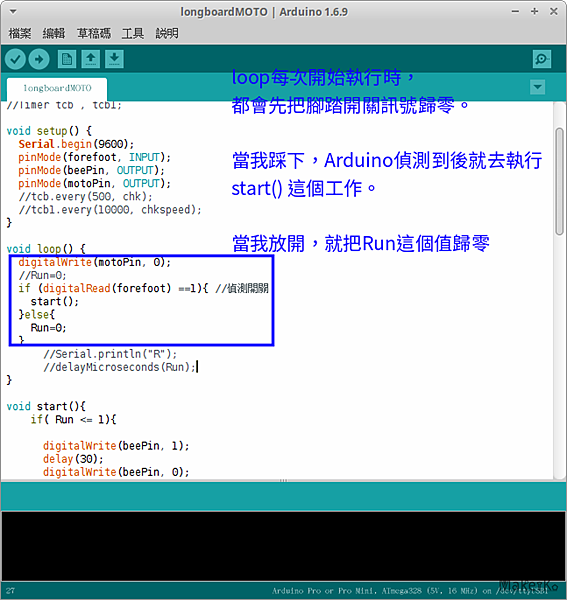
Task: Click the digitalWrite(beePin, 1); line
Action: pos(116,446)
